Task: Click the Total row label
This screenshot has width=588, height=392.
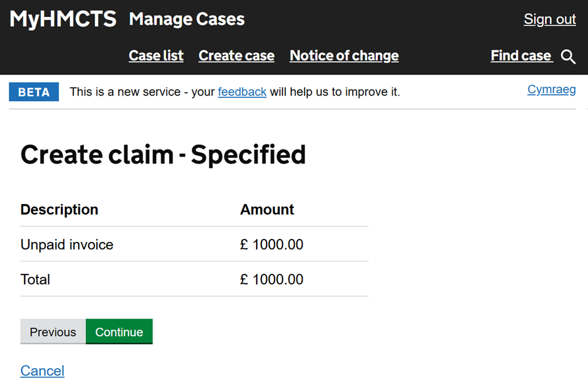Action: pos(36,279)
